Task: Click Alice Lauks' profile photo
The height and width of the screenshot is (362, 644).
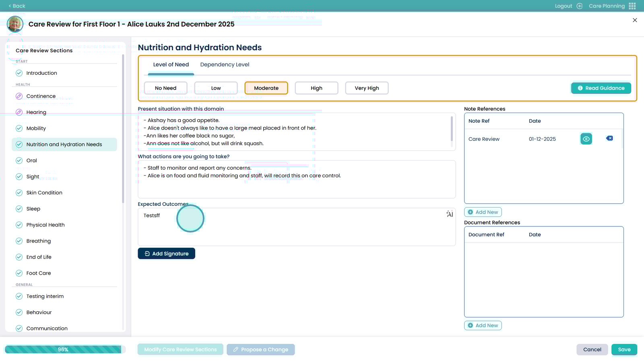Action: coord(15,24)
